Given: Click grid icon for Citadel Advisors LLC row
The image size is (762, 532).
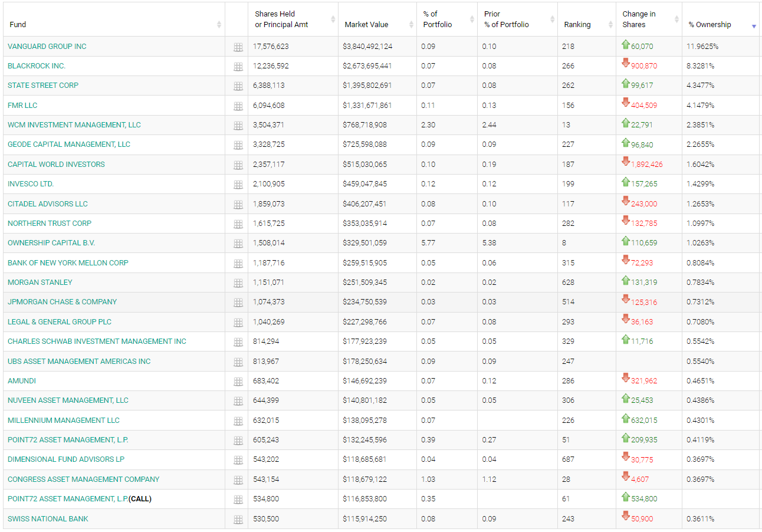Looking at the screenshot, I should pyautogui.click(x=238, y=205).
